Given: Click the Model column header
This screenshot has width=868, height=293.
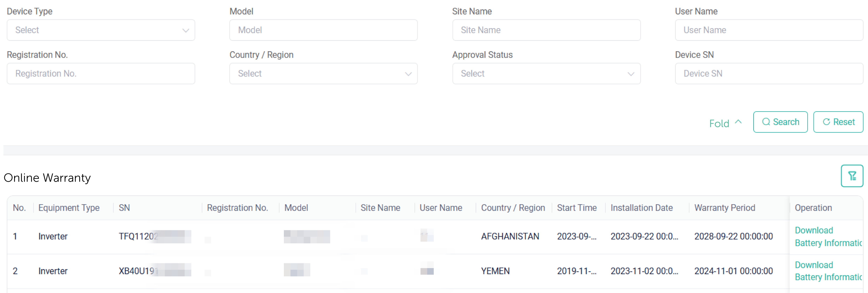Looking at the screenshot, I should coord(296,208).
